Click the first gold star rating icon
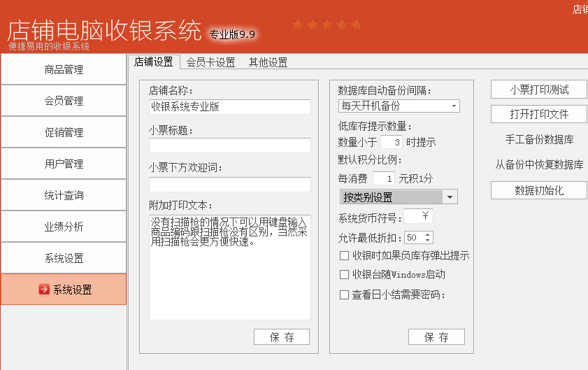Image resolution: width=588 pixels, height=370 pixels. tap(298, 25)
